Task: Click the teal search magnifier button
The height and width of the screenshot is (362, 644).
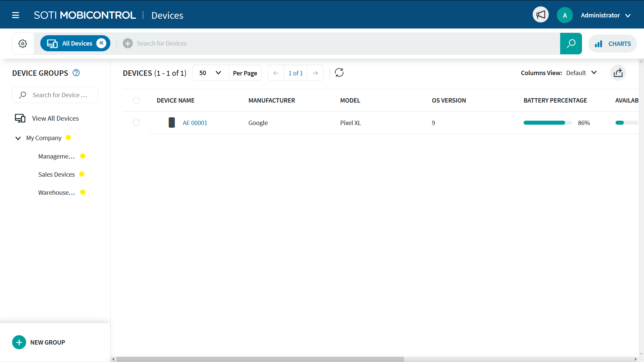Action: pyautogui.click(x=571, y=44)
